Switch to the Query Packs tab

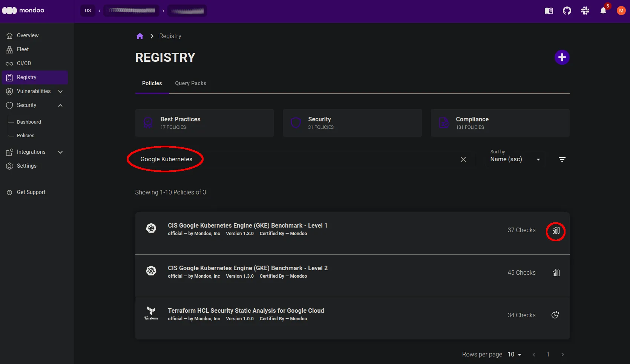190,83
